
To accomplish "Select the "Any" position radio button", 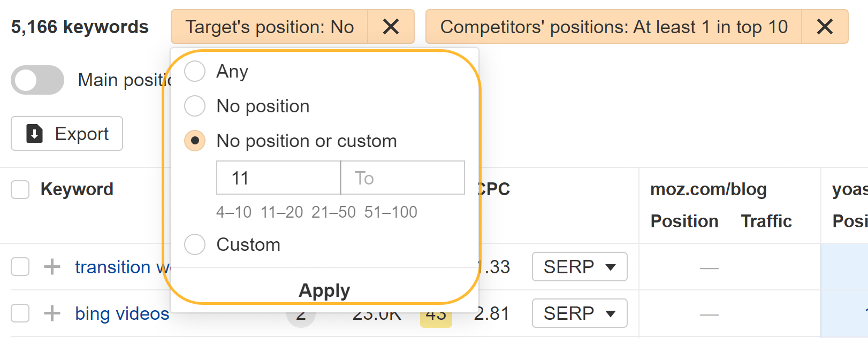I will (195, 71).
